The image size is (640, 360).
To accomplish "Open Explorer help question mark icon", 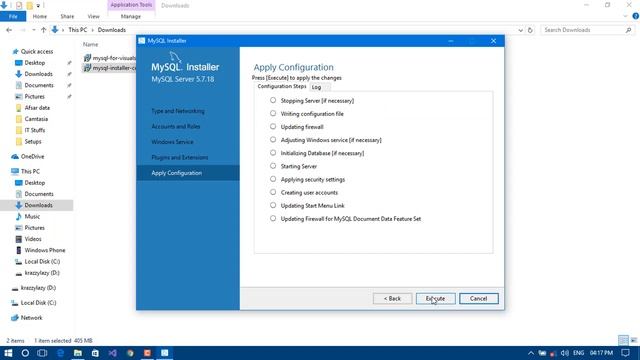I will (x=636, y=16).
